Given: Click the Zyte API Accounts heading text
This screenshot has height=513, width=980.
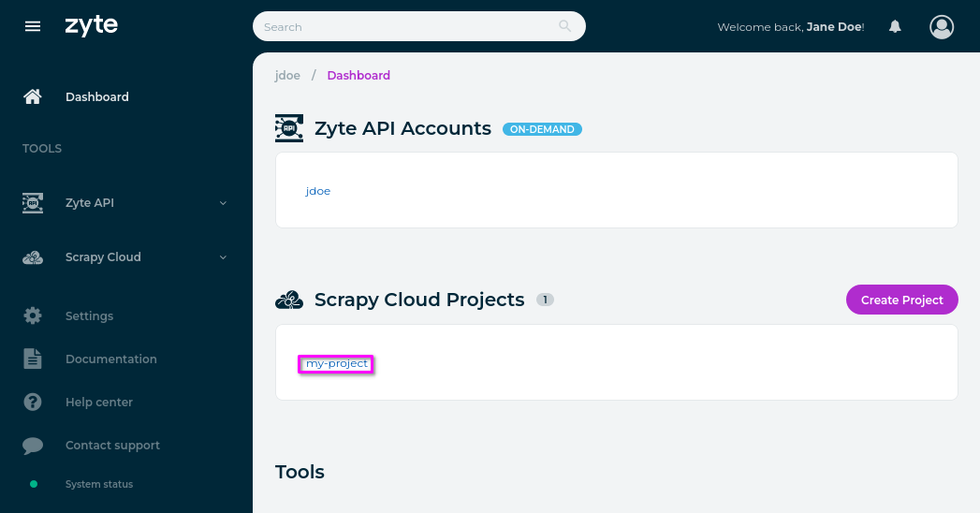Looking at the screenshot, I should 402,129.
